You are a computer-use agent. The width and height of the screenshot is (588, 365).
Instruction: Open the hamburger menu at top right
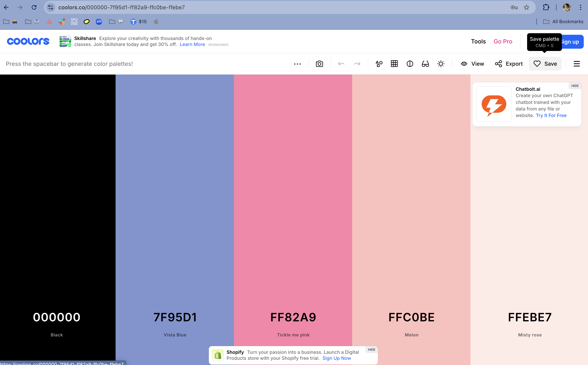tap(577, 64)
